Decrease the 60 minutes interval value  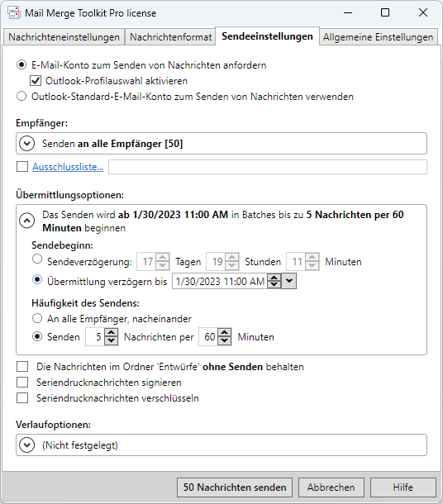225,340
